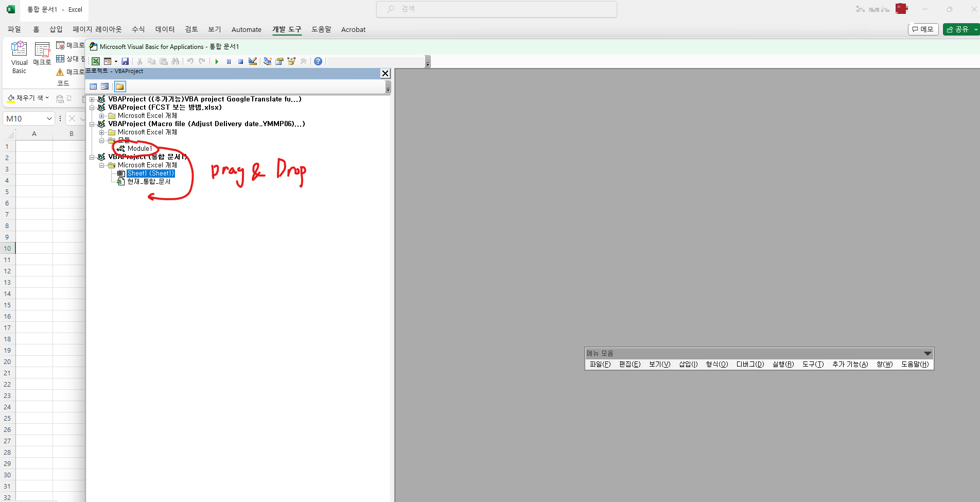Switch to Excel 페이지 레이아웃 ribbon tab
980x502 pixels.
97,29
